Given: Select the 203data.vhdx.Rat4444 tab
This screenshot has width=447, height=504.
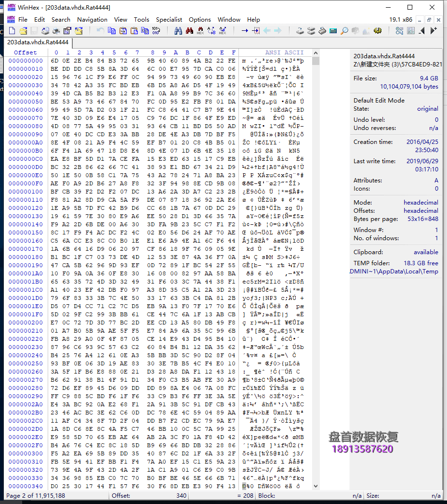Looking at the screenshot, I should [x=38, y=42].
